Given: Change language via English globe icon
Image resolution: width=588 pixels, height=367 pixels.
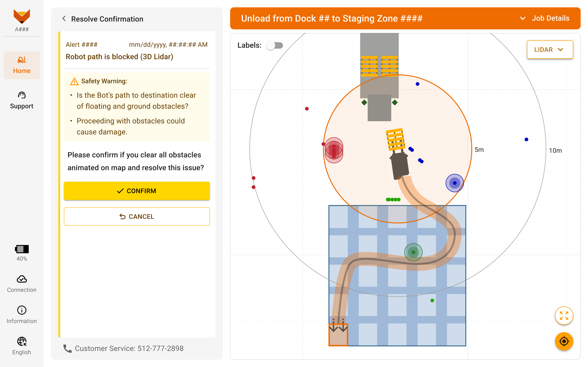Looking at the screenshot, I should (x=22, y=341).
